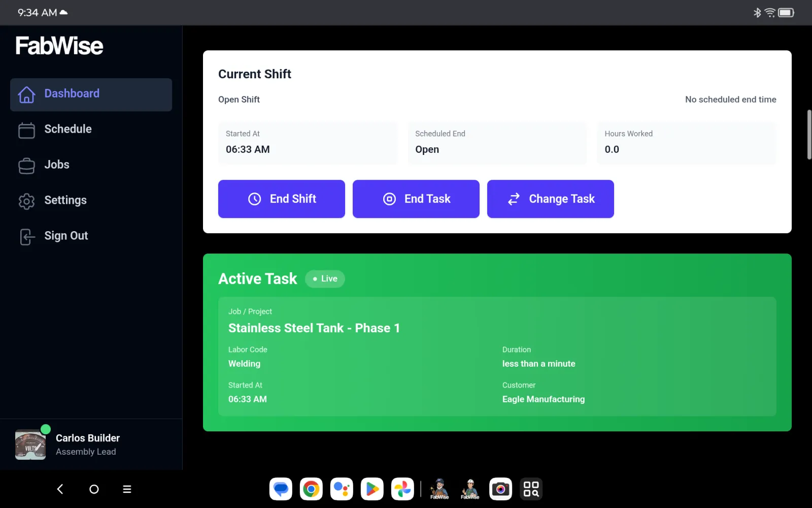812x508 pixels.
Task: Click the Change Task button
Action: point(550,199)
